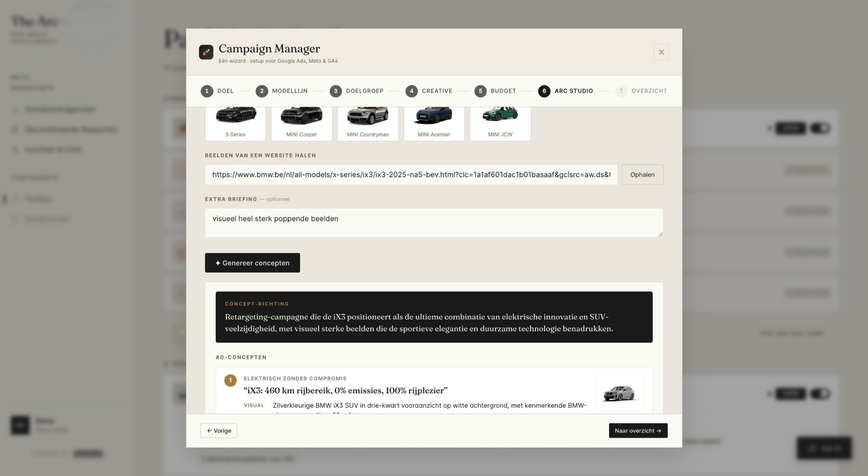Open the Overzicht step
The height and width of the screenshot is (476, 868).
point(641,91)
